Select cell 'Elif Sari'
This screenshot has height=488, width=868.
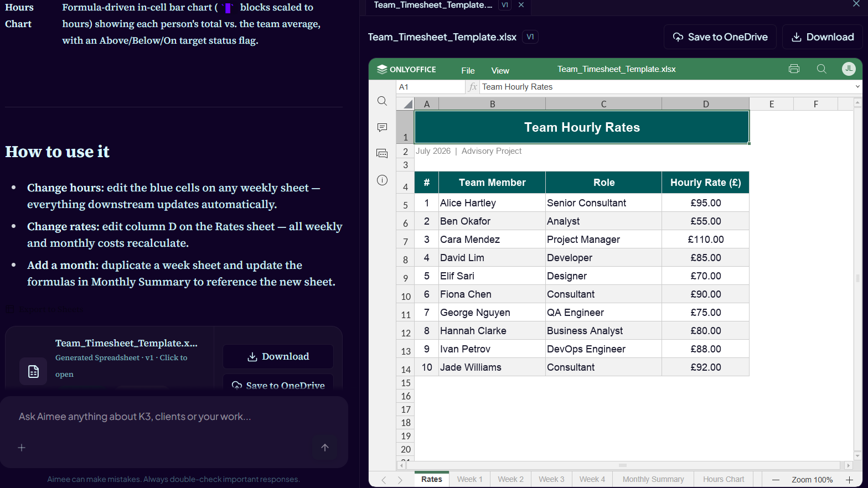point(492,276)
